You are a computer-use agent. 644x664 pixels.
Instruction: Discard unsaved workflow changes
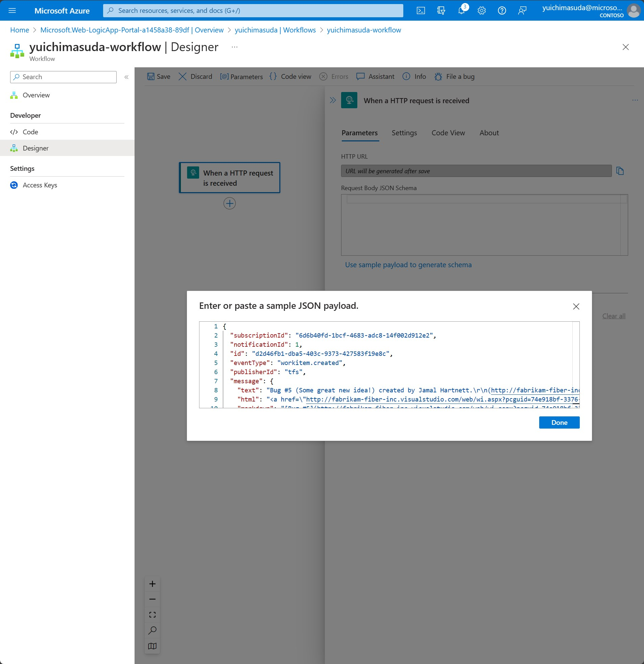[195, 76]
